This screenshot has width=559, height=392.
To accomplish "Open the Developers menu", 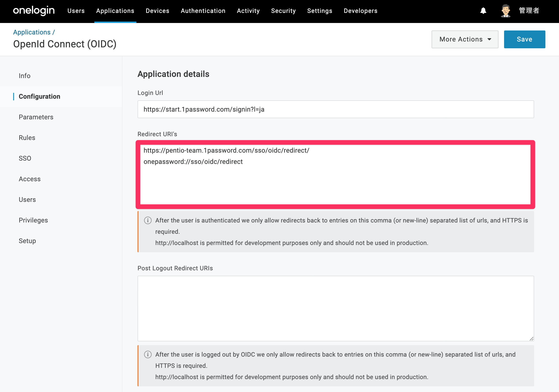I will tap(360, 11).
